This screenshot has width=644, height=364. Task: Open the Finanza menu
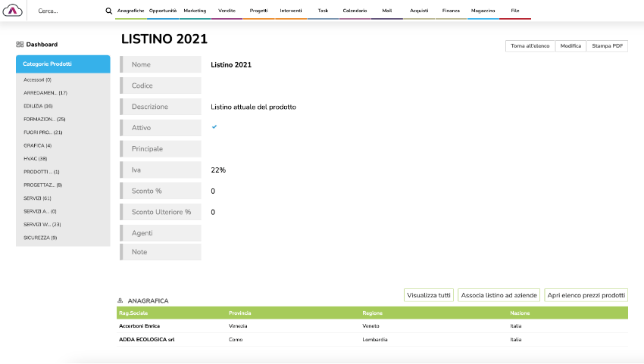click(x=451, y=11)
